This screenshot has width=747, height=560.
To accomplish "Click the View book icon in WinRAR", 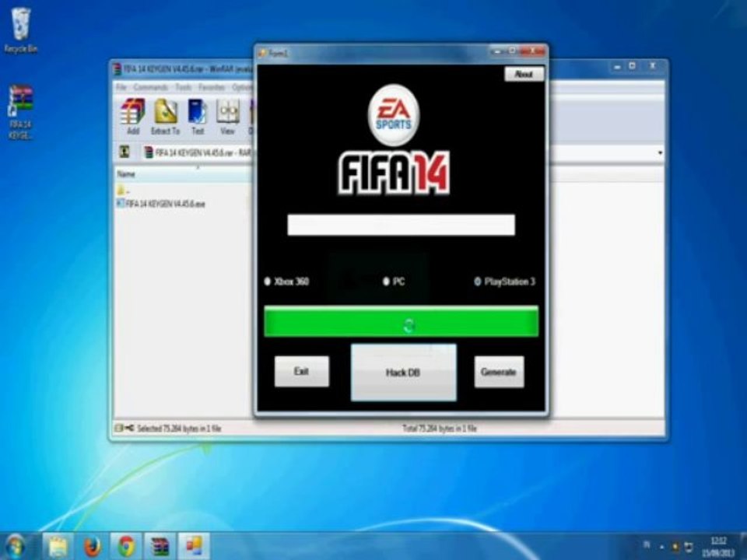I will point(228,116).
